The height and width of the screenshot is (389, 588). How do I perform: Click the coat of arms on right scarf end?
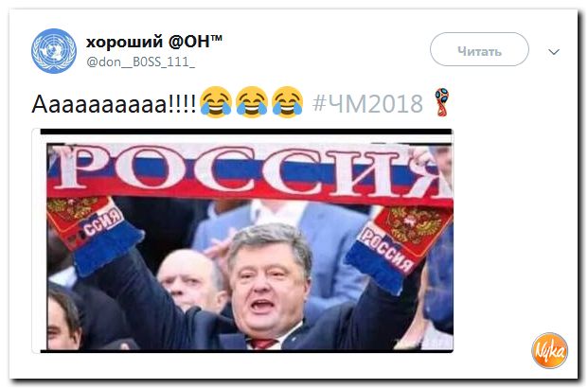pos(415,224)
